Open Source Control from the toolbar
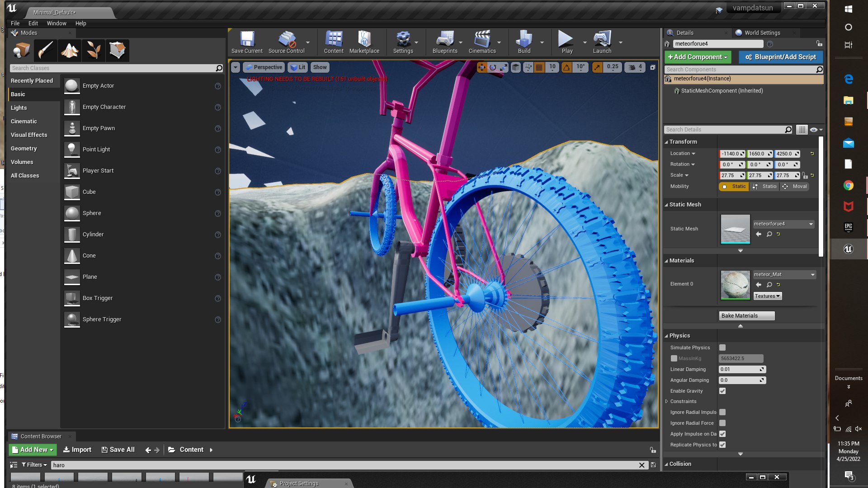 (287, 42)
